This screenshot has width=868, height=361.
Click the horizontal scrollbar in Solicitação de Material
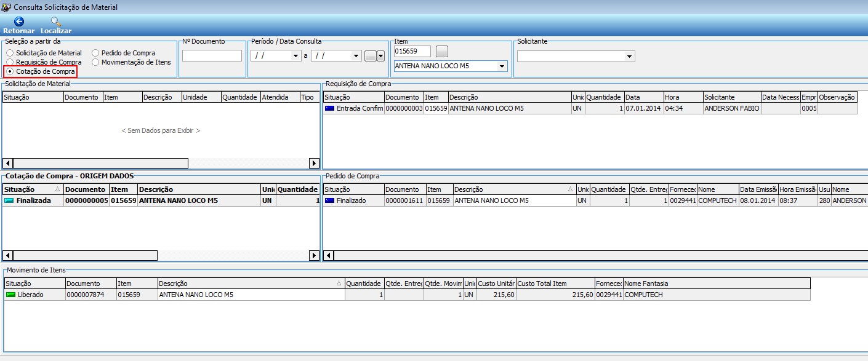(x=100, y=163)
